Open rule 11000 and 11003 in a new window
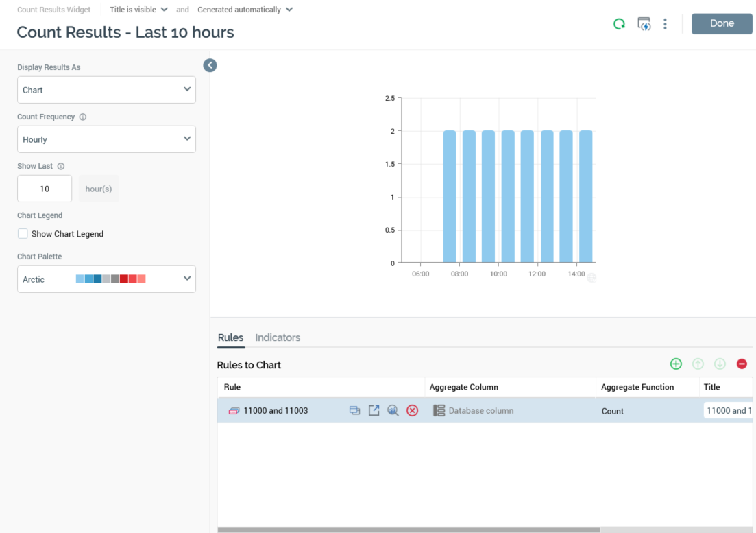The height and width of the screenshot is (533, 756). (374, 410)
